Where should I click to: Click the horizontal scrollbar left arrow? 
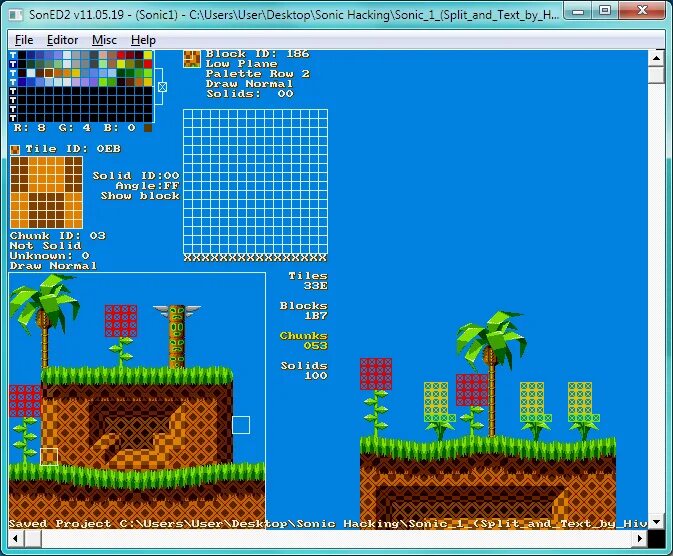click(x=16, y=538)
